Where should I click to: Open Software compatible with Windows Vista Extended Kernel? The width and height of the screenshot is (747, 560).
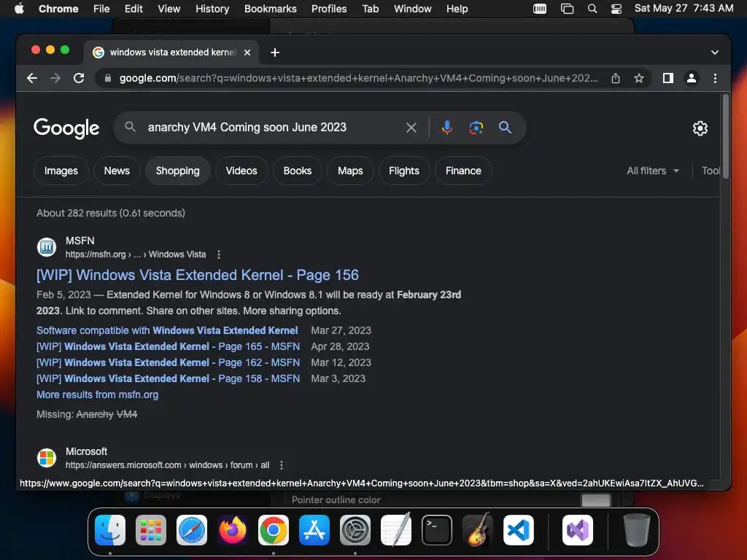(167, 330)
